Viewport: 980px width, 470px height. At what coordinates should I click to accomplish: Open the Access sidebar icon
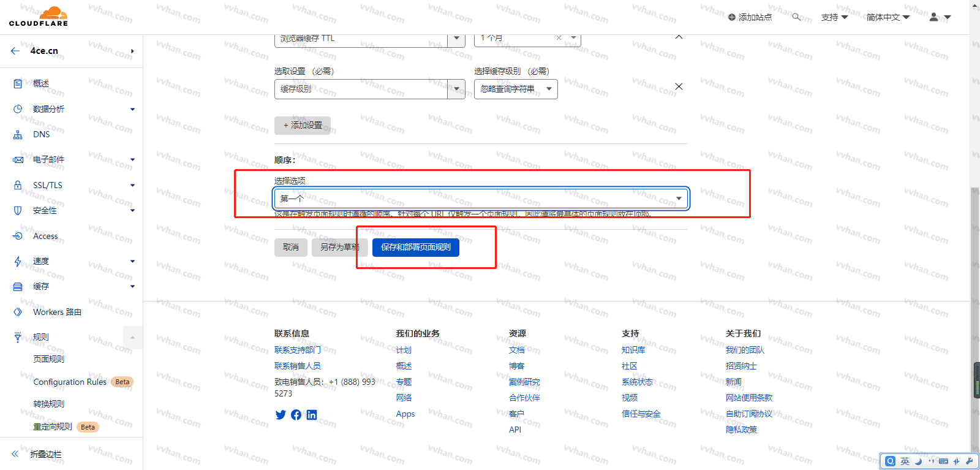point(18,236)
